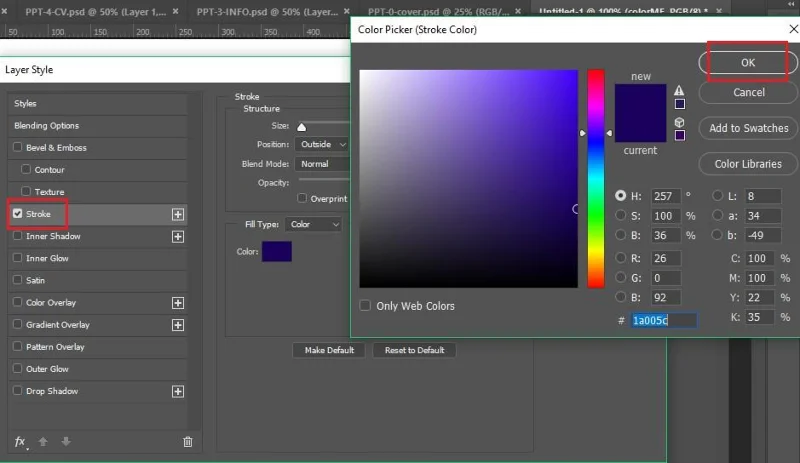Open the stroke Position dropdown
800x463 pixels.
click(x=322, y=144)
